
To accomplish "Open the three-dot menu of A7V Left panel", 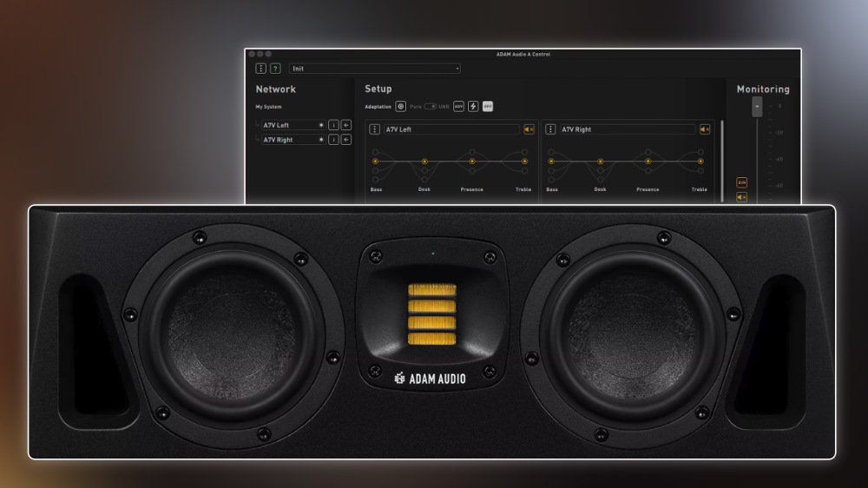I will click(375, 129).
